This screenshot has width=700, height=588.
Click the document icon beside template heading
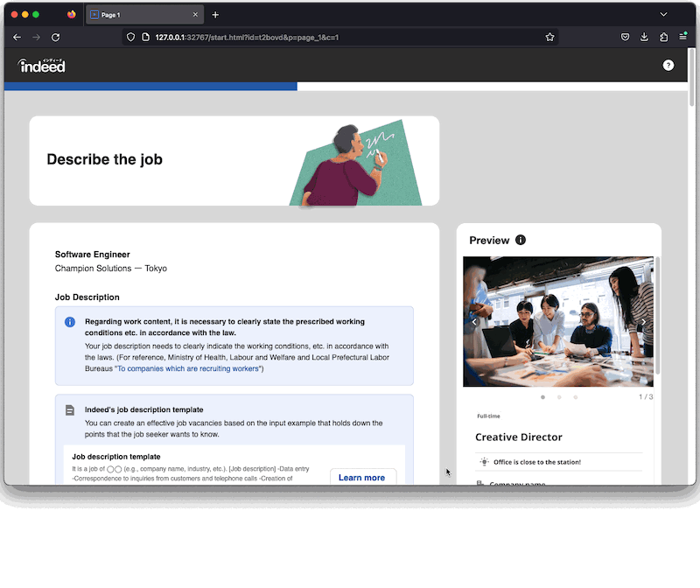(70, 409)
